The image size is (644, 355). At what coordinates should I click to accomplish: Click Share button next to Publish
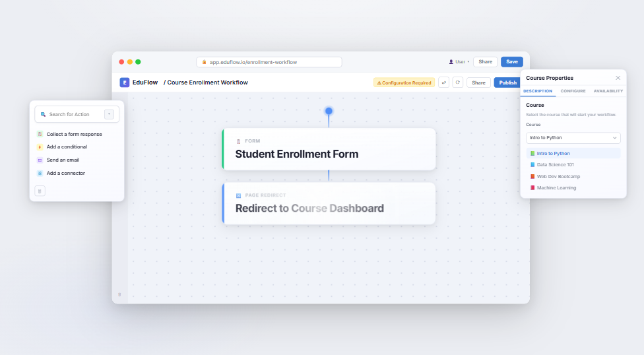pyautogui.click(x=478, y=82)
